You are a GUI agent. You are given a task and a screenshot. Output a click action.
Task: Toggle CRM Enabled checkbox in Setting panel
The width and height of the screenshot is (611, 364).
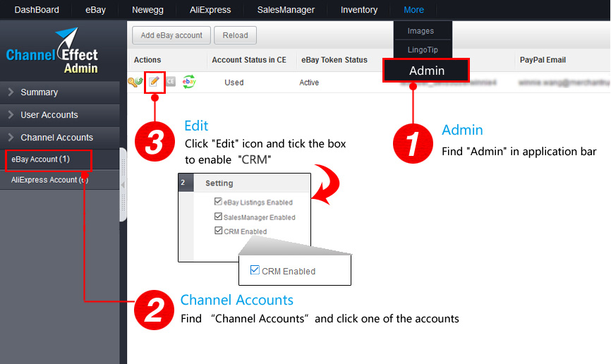(218, 231)
